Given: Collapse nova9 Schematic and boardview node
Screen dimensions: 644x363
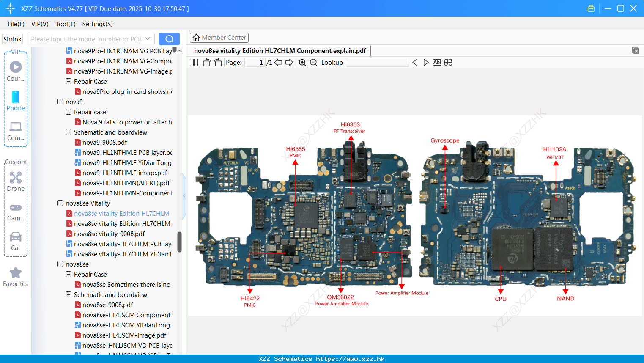Looking at the screenshot, I should tap(69, 132).
